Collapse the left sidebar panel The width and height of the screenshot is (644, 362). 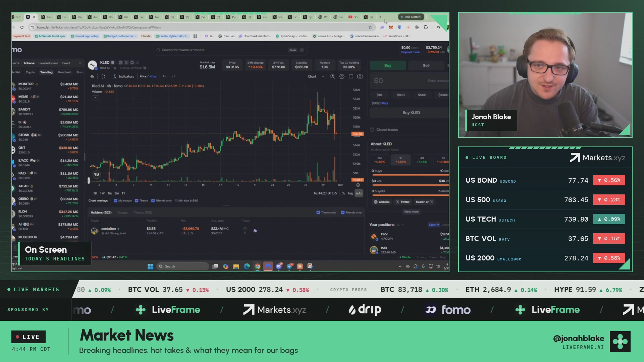[x=80, y=63]
